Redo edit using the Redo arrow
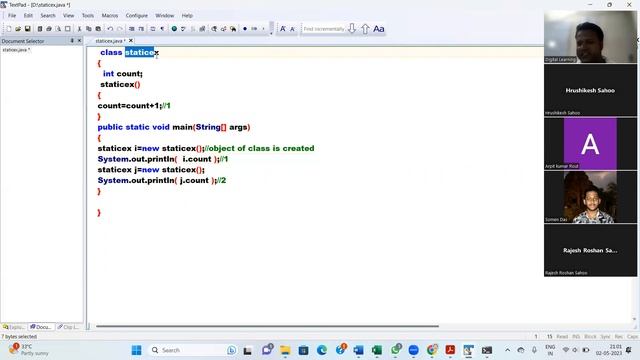The image size is (640, 360). pos(120,29)
